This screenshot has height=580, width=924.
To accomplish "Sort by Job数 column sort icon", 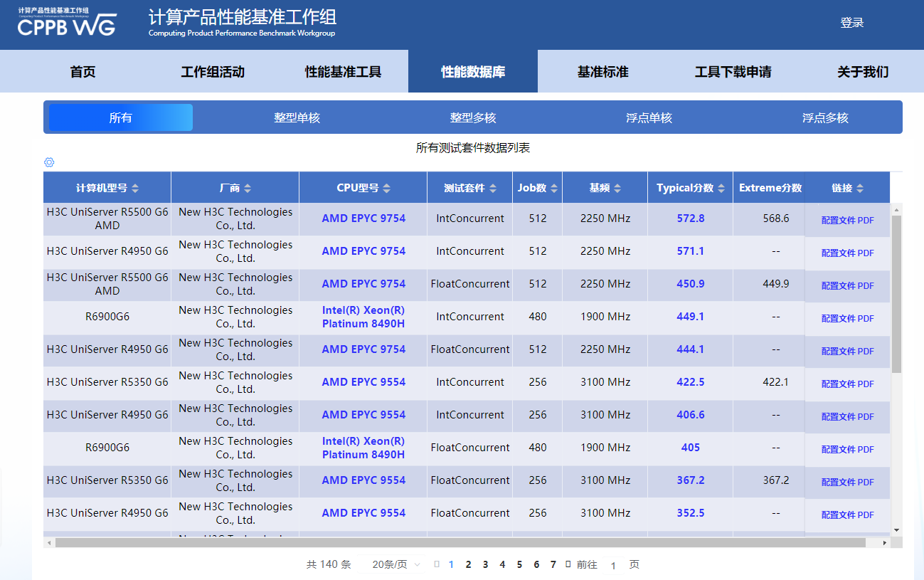I will [x=554, y=189].
